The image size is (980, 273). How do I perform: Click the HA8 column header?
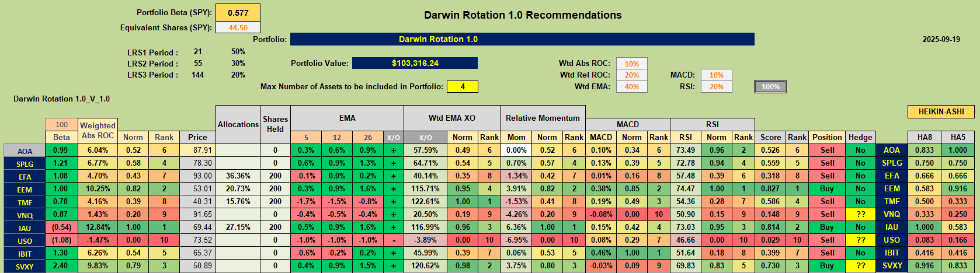click(925, 137)
